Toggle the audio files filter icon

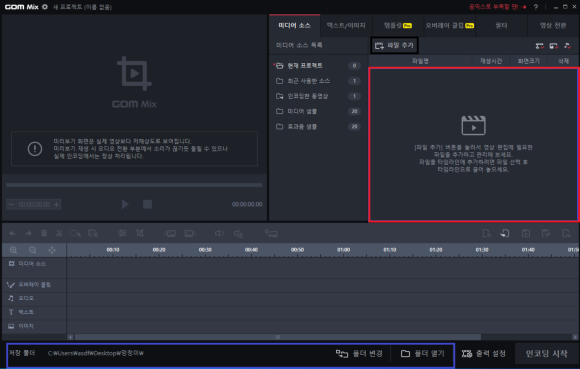point(567,46)
